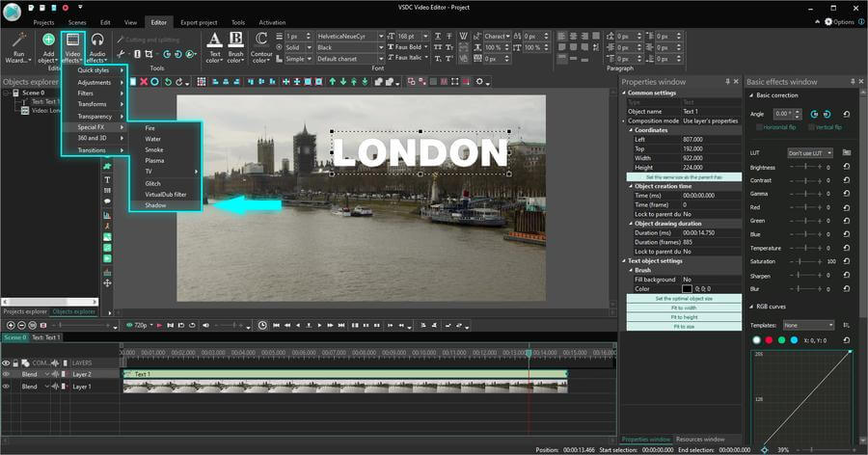Open the Audio effects menu
This screenshot has height=455, width=868.
click(x=96, y=47)
